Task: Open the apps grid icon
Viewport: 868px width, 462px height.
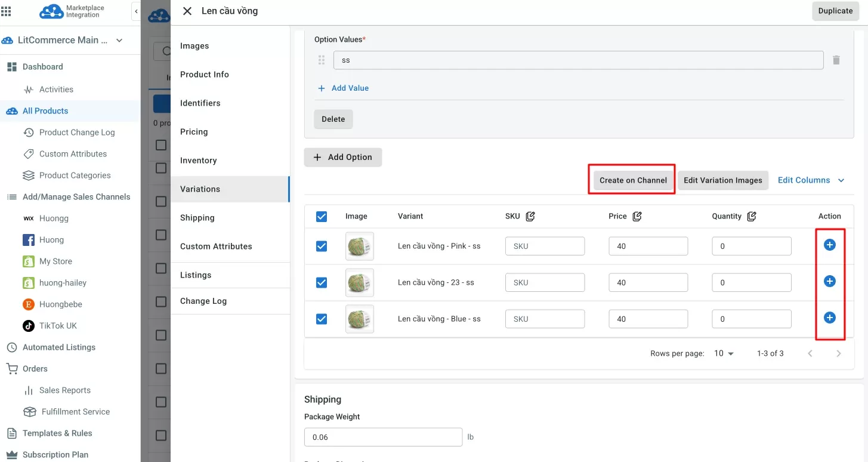Action: (x=6, y=11)
